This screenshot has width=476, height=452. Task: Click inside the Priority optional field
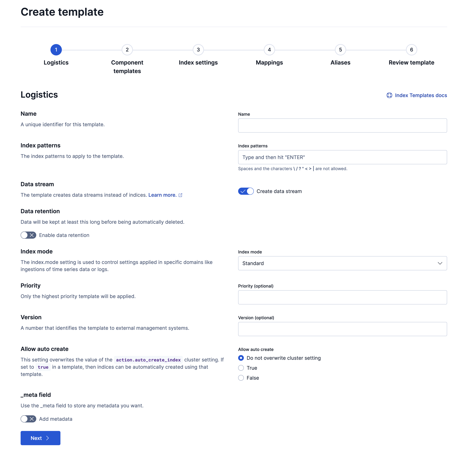[342, 297]
